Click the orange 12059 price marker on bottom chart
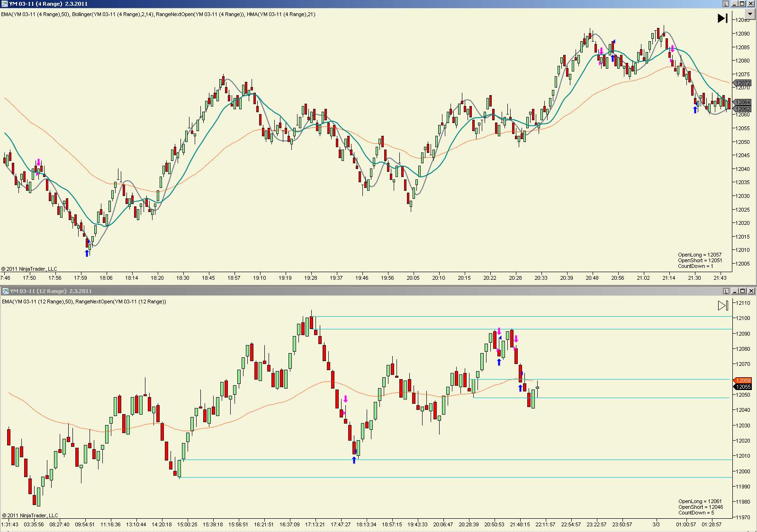Screen dimensions: 757x532 point(743,381)
